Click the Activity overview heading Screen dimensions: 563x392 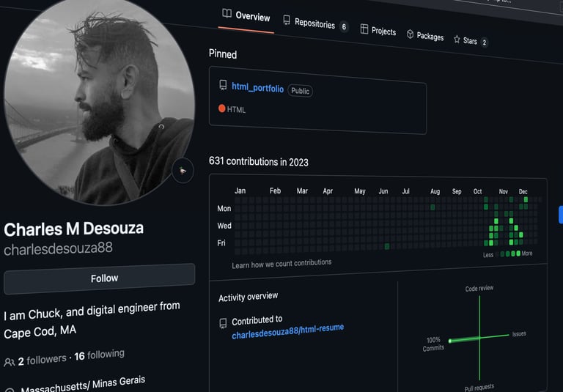[248, 297]
